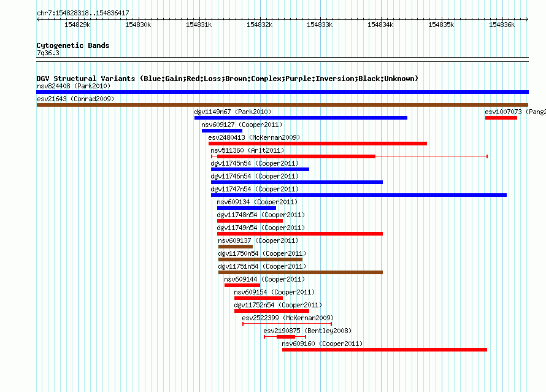Click the dgv11747n54 long blue bar
Viewport: 546px width, 392px height.
(359, 195)
